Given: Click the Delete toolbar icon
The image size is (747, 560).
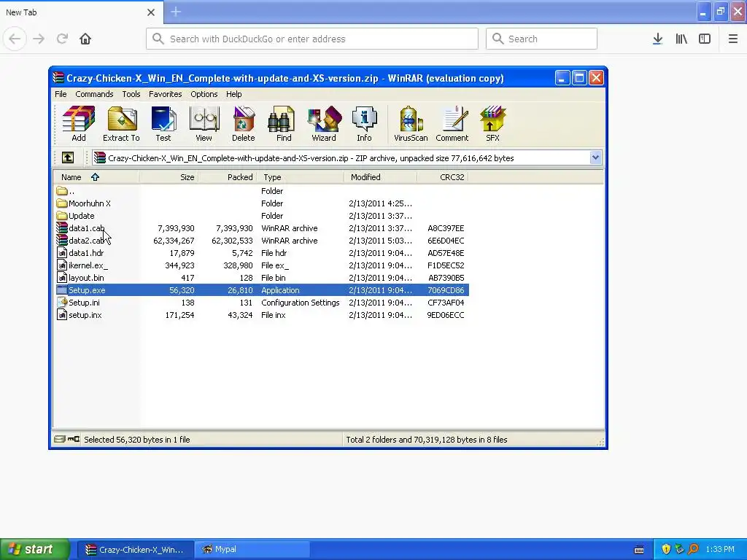Looking at the screenshot, I should 244,124.
